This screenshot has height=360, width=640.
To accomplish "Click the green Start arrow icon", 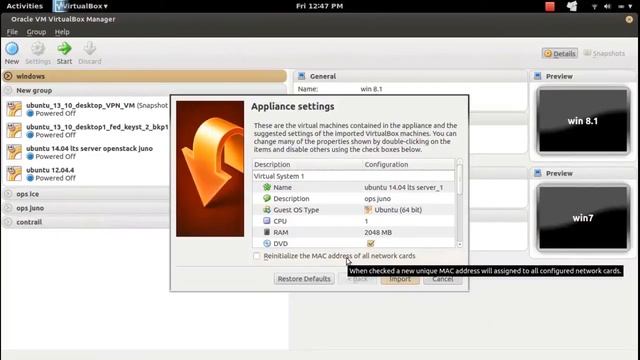I will click(64, 49).
